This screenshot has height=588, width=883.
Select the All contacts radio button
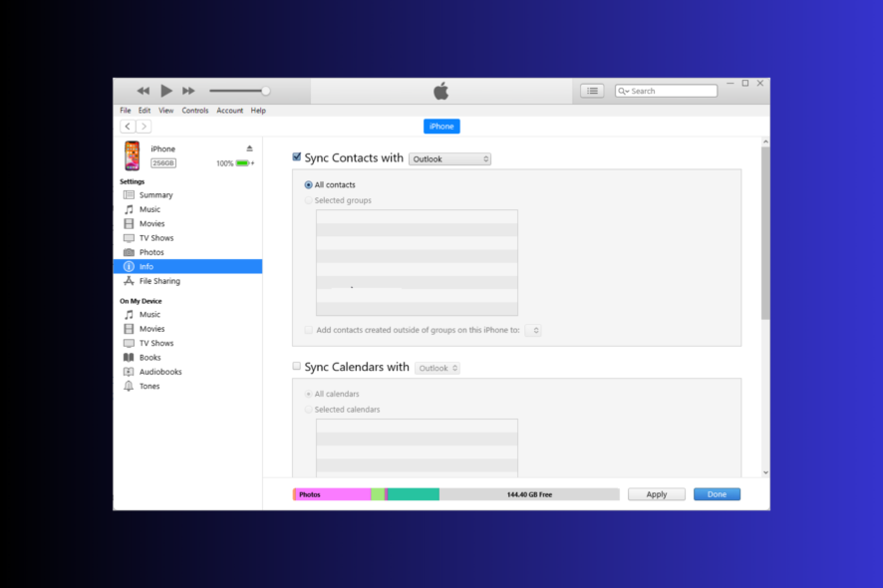309,184
